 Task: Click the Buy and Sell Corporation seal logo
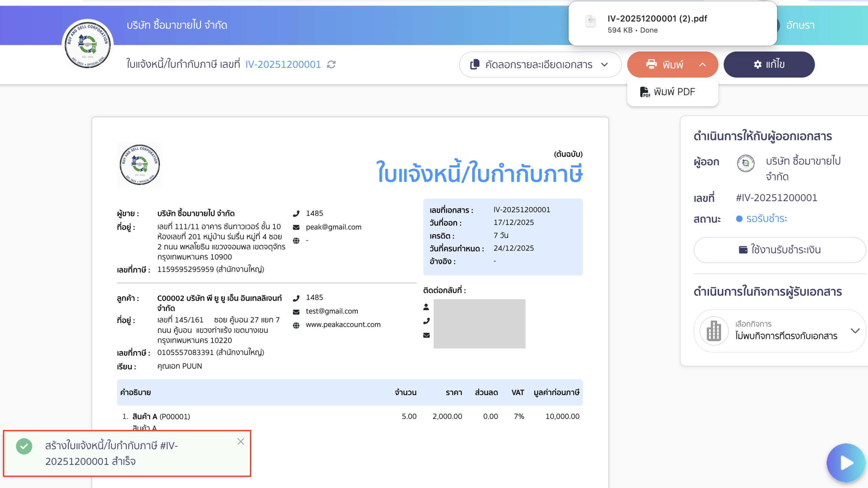(87, 43)
